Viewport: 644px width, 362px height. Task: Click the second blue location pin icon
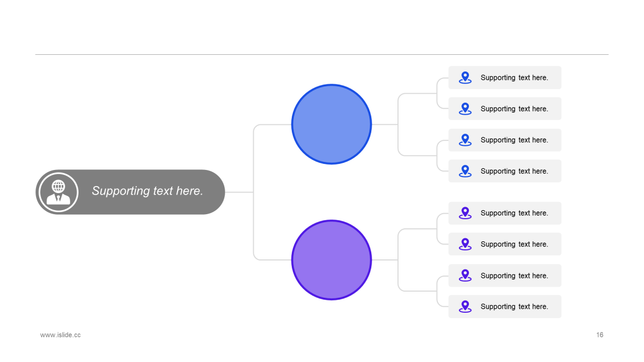(465, 109)
